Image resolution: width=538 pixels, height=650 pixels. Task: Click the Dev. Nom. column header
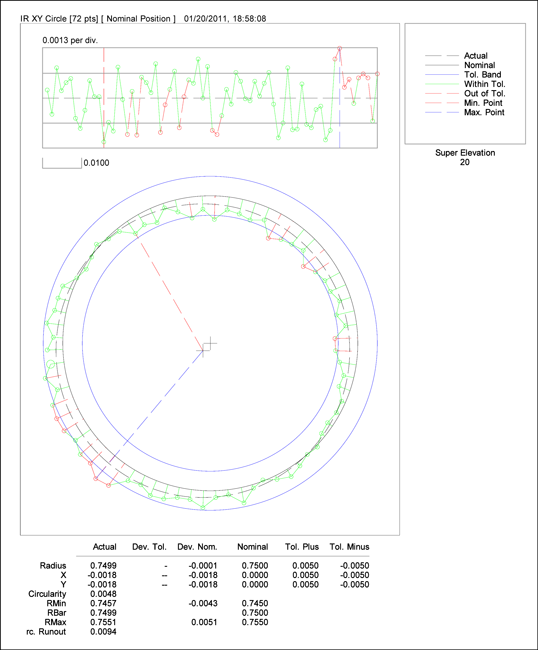(x=197, y=547)
